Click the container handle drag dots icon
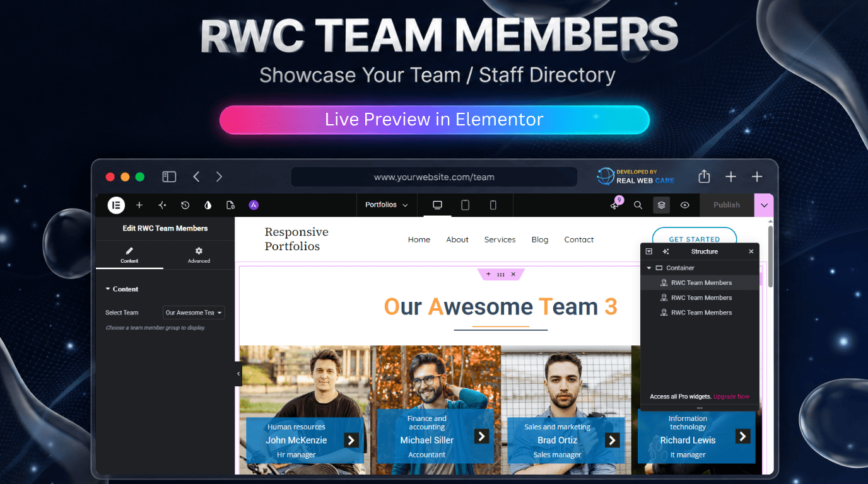This screenshot has width=868, height=484. [501, 274]
